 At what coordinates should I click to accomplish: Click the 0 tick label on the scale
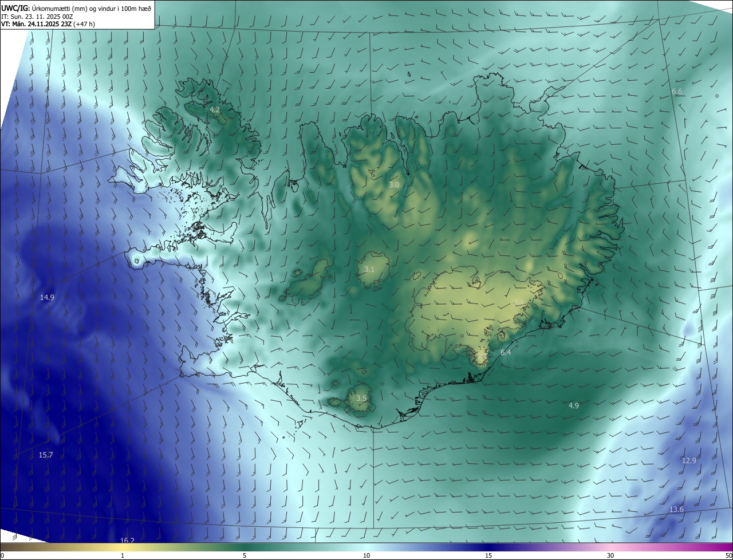pos(2,555)
